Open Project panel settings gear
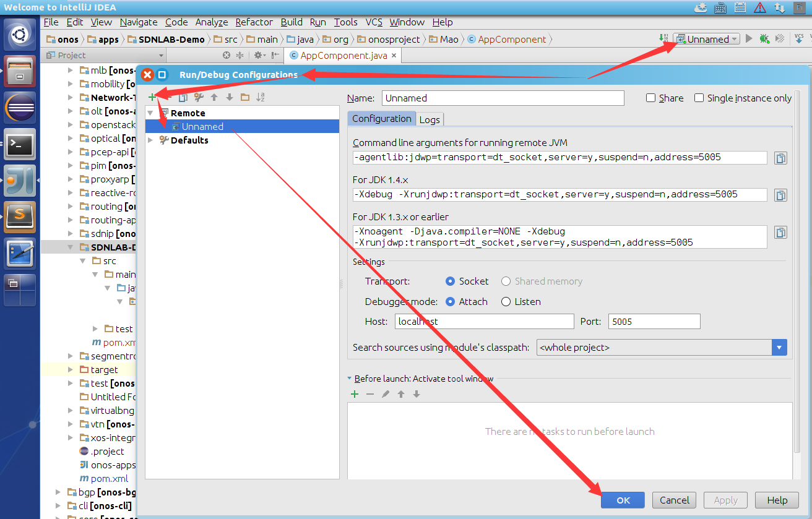 tap(259, 55)
